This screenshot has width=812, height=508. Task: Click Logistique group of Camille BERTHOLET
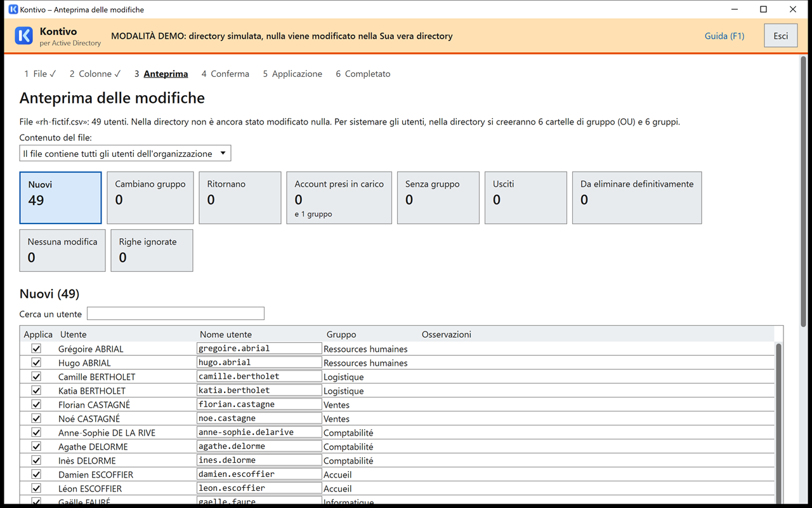pyautogui.click(x=344, y=377)
